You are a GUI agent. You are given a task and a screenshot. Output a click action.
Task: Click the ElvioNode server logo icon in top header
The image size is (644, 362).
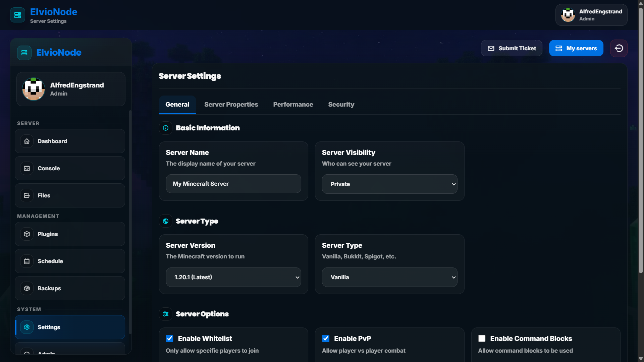pos(17,15)
